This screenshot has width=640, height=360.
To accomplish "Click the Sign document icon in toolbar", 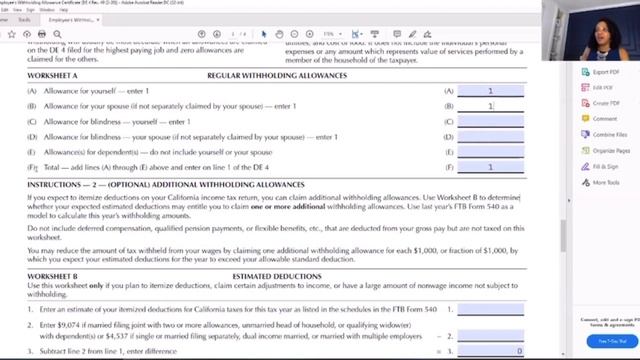I will 427,34.
